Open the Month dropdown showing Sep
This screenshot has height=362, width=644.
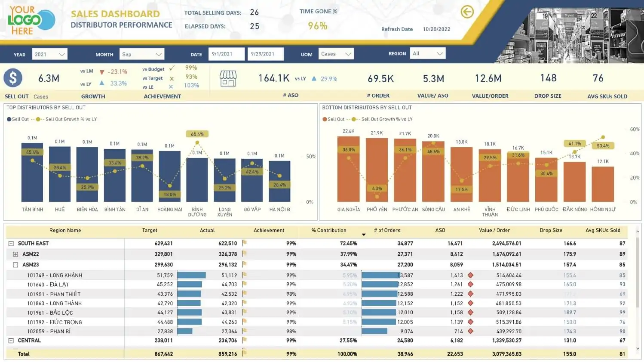(142, 54)
